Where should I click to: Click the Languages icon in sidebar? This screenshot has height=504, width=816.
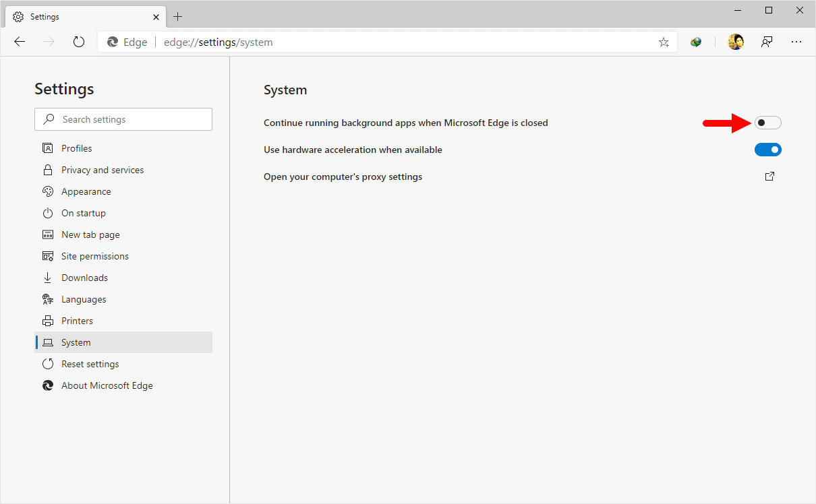coord(47,299)
